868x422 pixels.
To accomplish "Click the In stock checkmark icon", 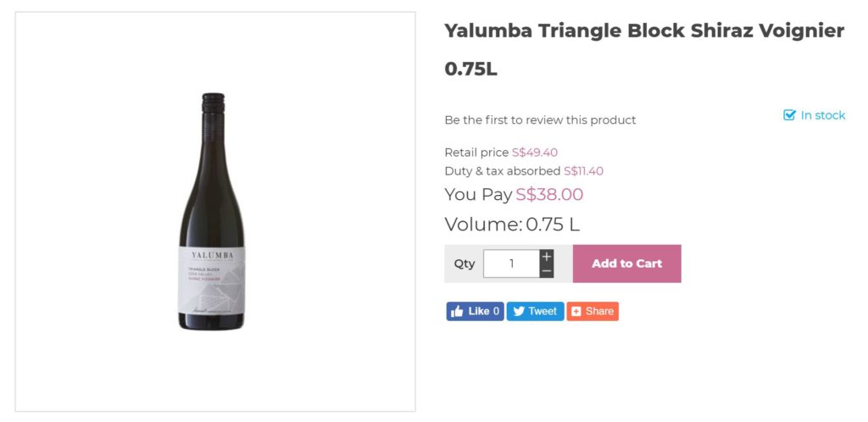I will (x=789, y=115).
